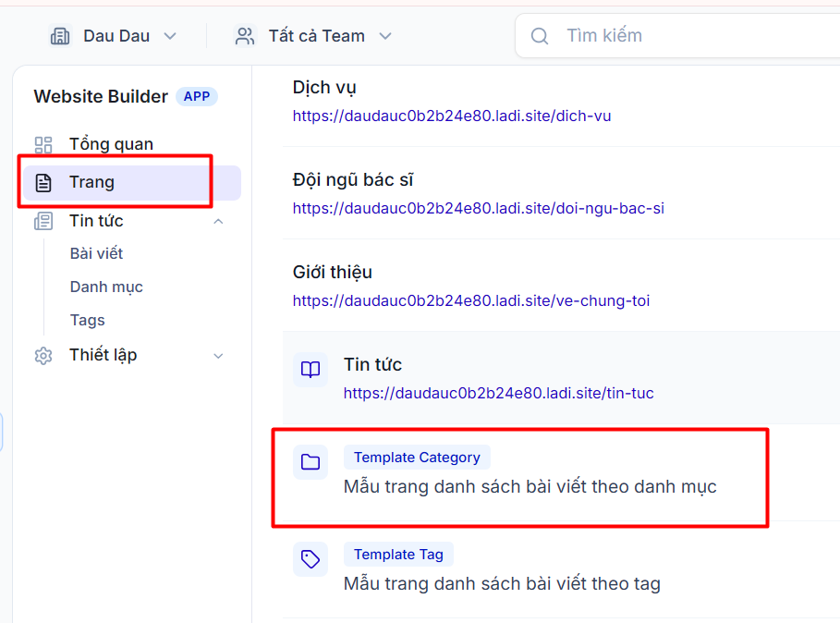Click the open book icon beside Tin tức page
This screenshot has height=623, width=840.
point(310,369)
